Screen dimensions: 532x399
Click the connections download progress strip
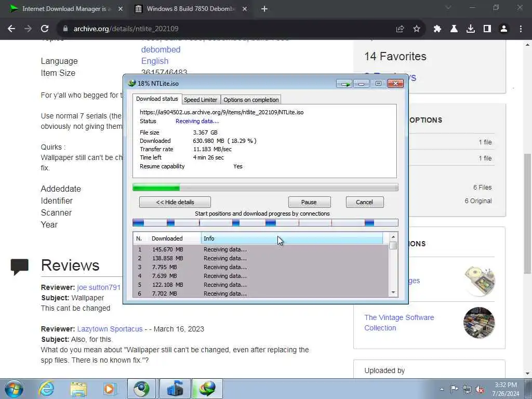pyautogui.click(x=265, y=223)
